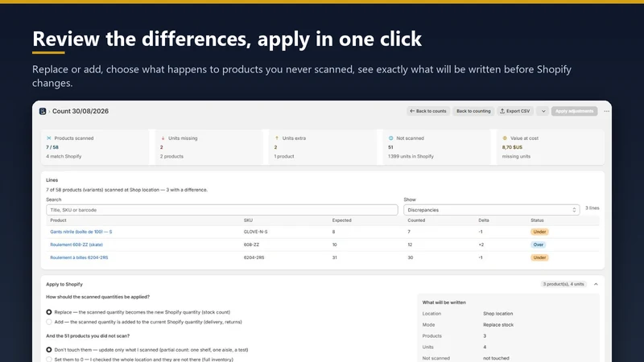Go back to counts
Screen dimensions: 644x362
428,111
